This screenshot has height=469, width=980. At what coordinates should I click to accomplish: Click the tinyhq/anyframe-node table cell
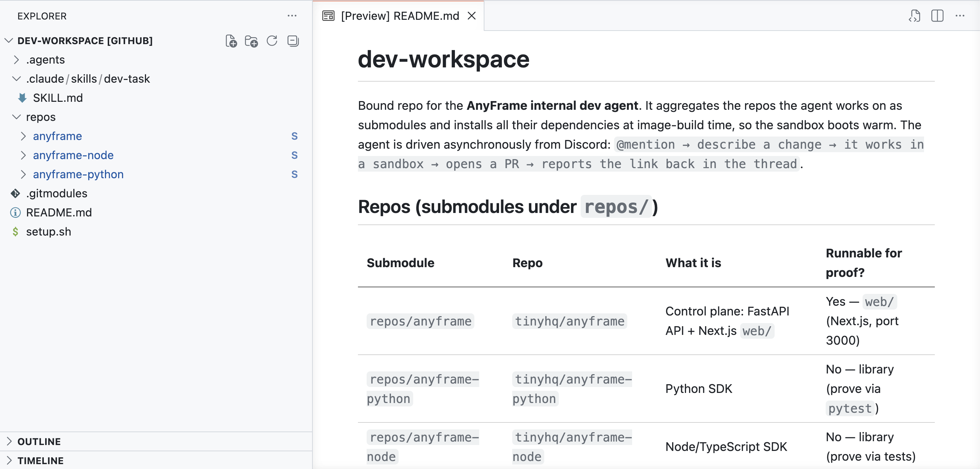pyautogui.click(x=572, y=446)
